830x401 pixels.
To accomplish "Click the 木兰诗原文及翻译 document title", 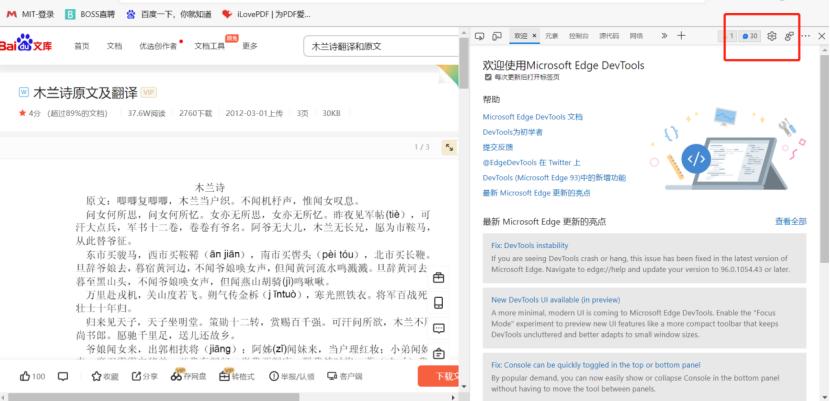I will point(85,93).
